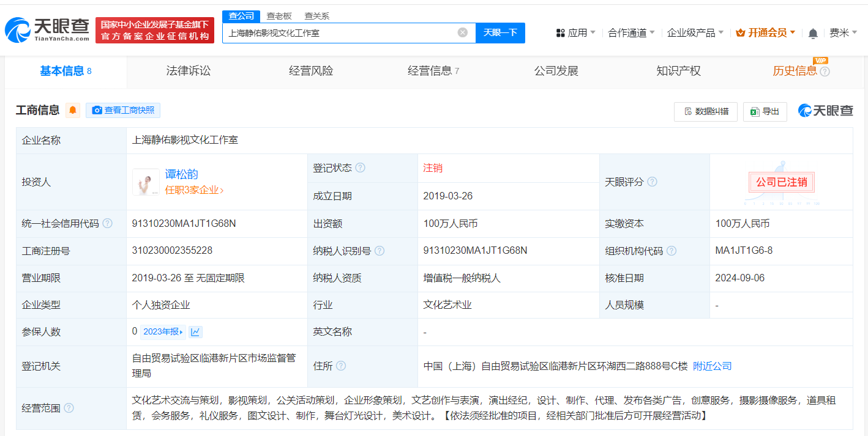The image size is (868, 436).
Task: Click the notification bell in top bar
Action: (x=813, y=33)
